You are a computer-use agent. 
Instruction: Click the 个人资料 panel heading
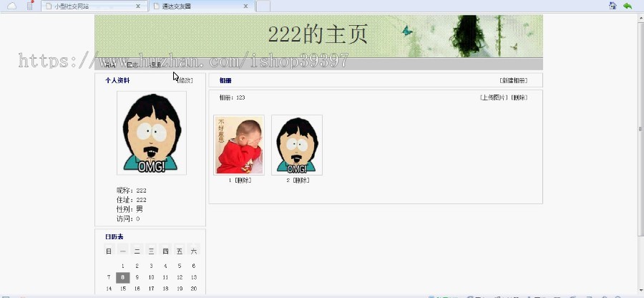[x=117, y=80]
